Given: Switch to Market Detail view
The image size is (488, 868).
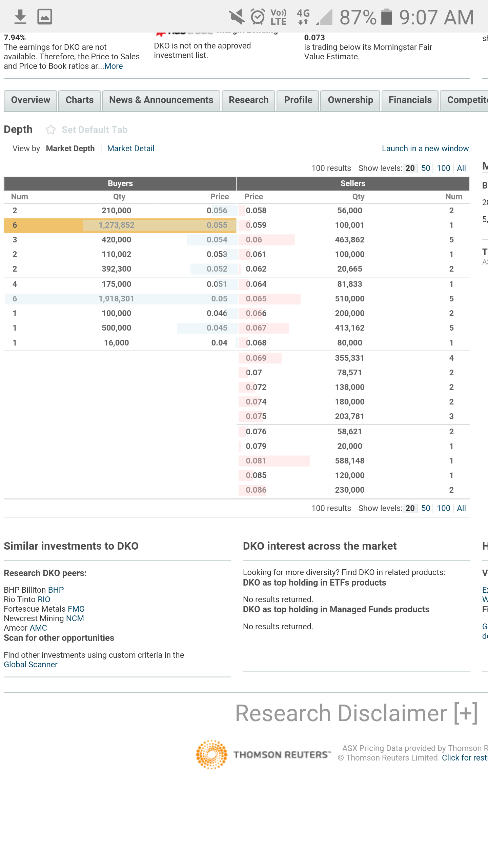Looking at the screenshot, I should [x=131, y=149].
